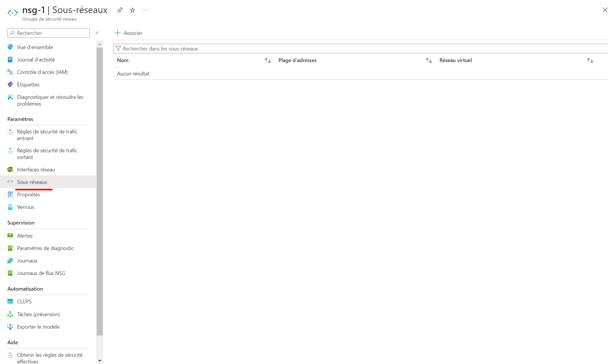Go to Interfaces réseau

click(x=36, y=170)
